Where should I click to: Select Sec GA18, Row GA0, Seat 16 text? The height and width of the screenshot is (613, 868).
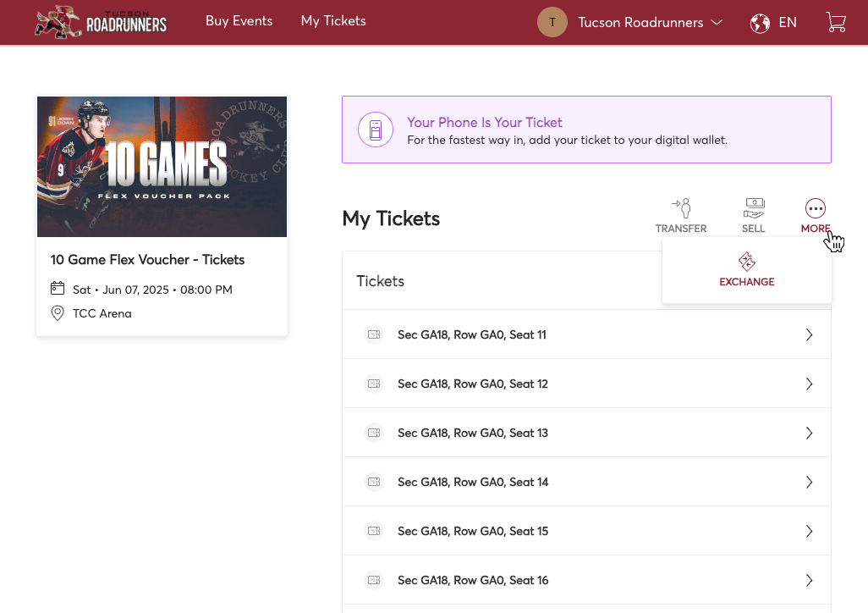(x=473, y=580)
